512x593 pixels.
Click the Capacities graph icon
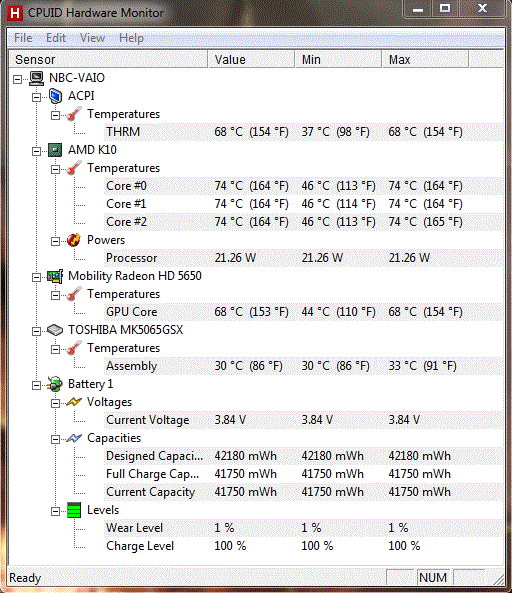click(74, 438)
